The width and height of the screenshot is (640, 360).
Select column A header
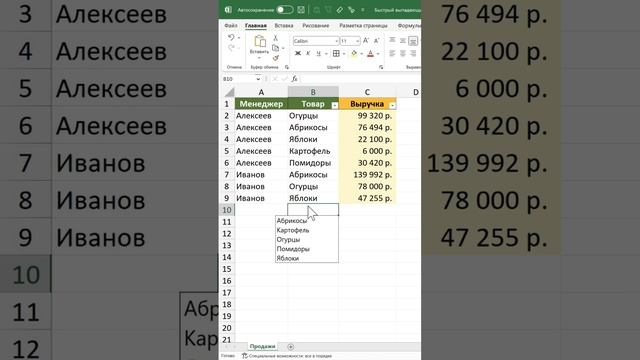click(261, 92)
